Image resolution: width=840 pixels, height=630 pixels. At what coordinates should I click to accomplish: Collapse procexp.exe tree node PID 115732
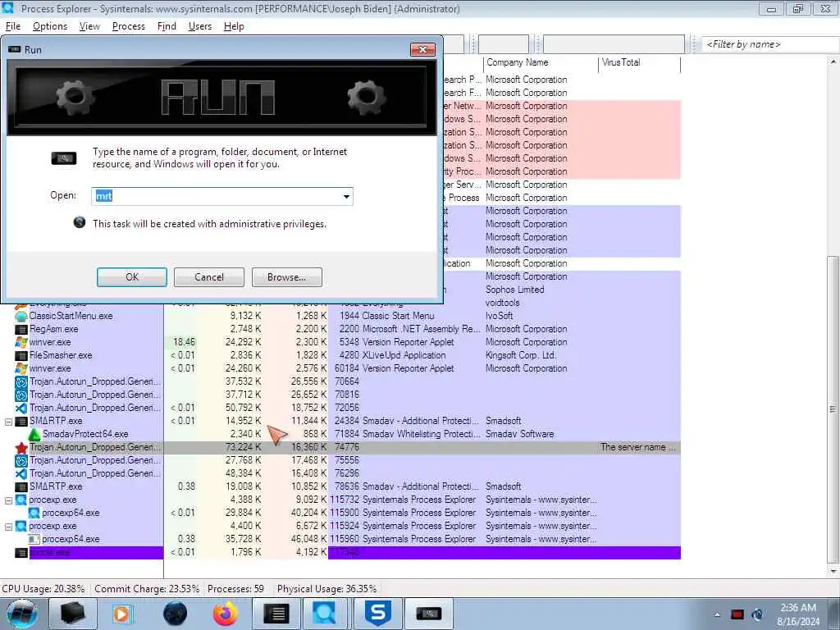point(8,500)
